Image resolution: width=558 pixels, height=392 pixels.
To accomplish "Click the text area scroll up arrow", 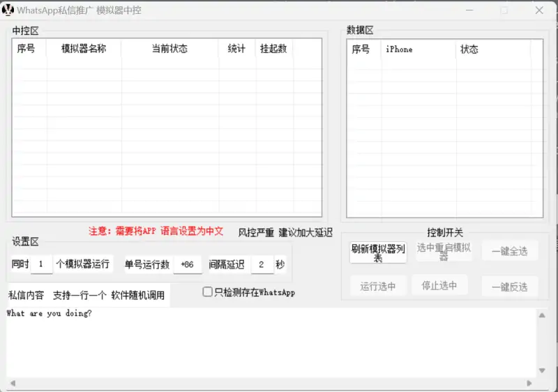I will click(542, 315).
